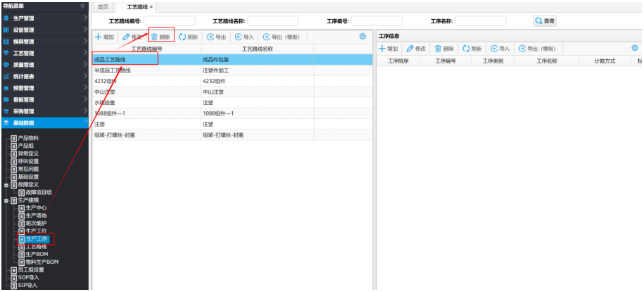This screenshot has height=292, width=644.
Task: Click 修改 in the 工艺路线 toolbar
Action: [132, 37]
